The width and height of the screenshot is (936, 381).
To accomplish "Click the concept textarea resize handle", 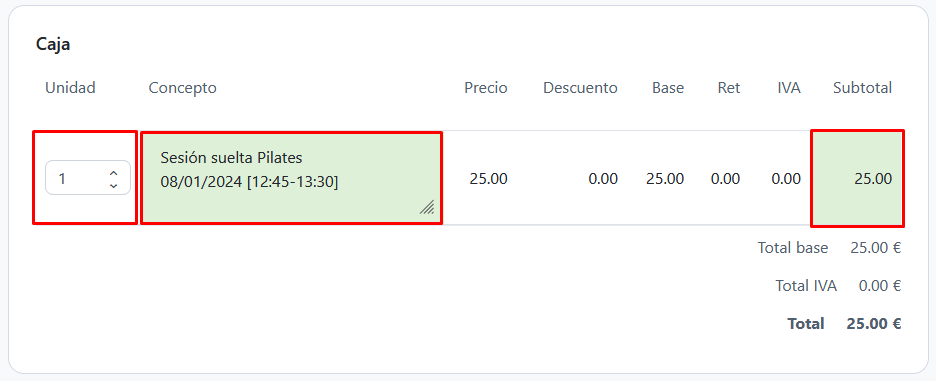I will pos(427,207).
